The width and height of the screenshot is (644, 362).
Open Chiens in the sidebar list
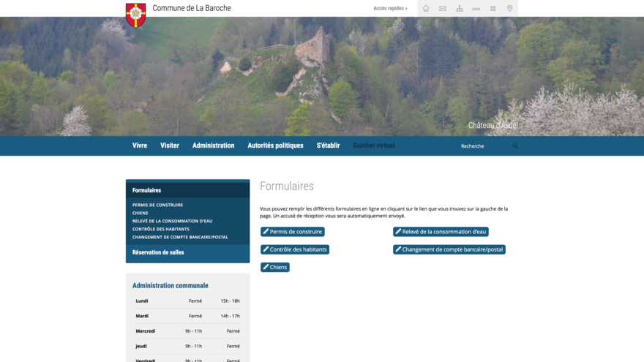(140, 213)
